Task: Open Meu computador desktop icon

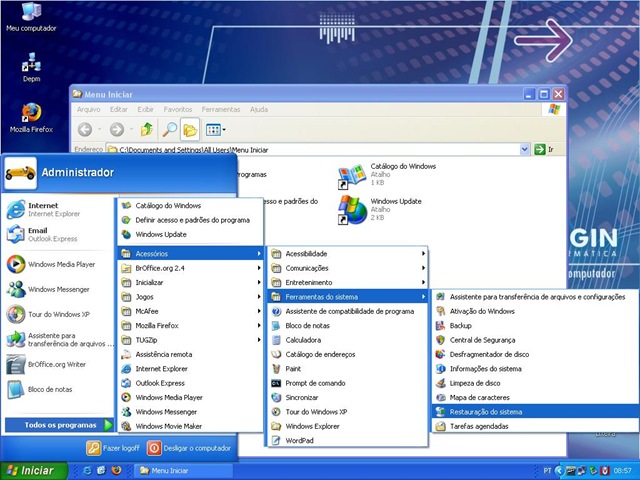Action: 31,16
